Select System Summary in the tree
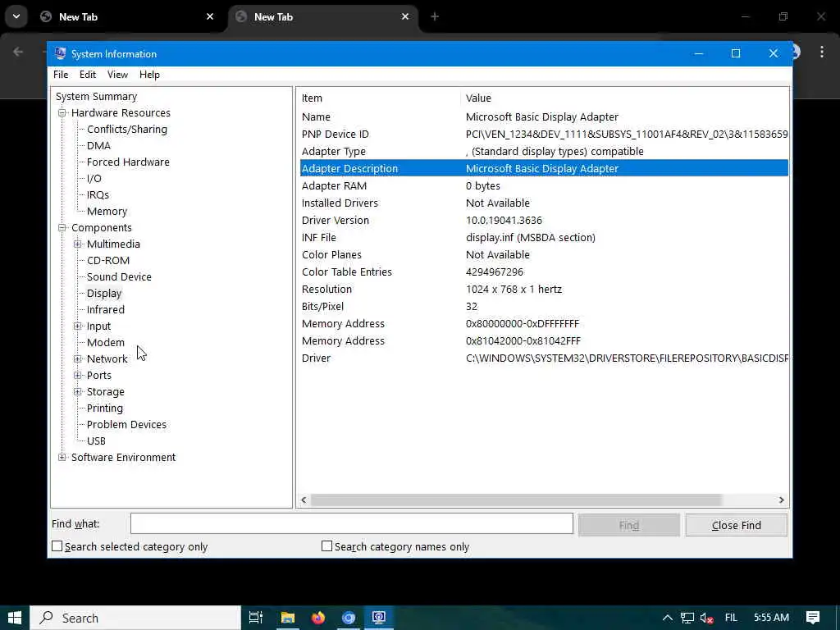Screen dimensions: 840x630 tap(97, 97)
